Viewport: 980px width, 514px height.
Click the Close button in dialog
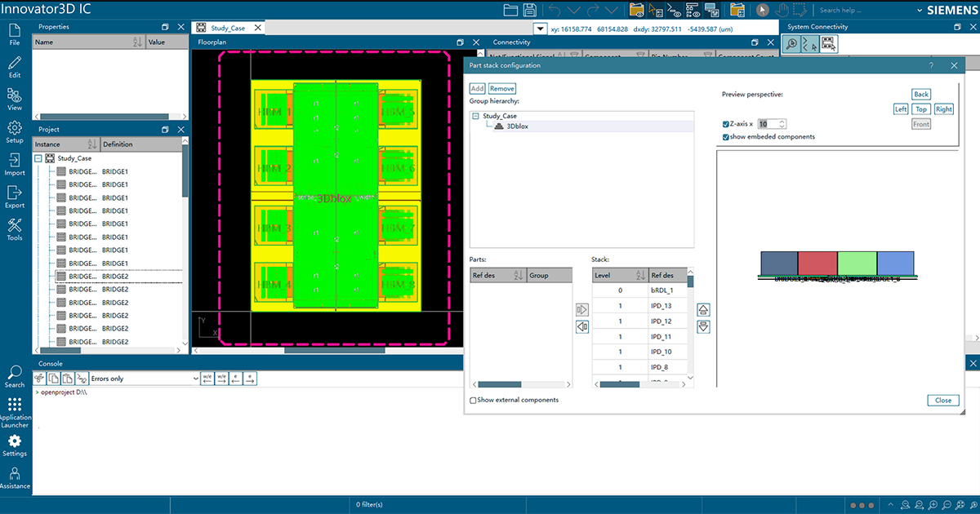pos(943,401)
